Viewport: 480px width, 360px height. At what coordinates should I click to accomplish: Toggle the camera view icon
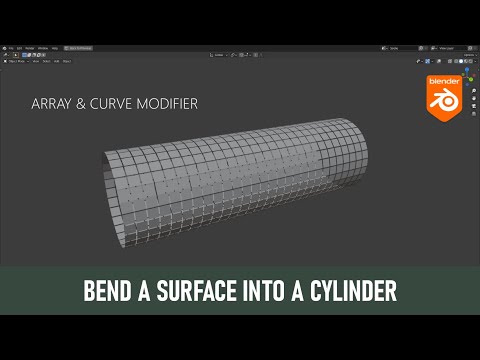click(474, 106)
